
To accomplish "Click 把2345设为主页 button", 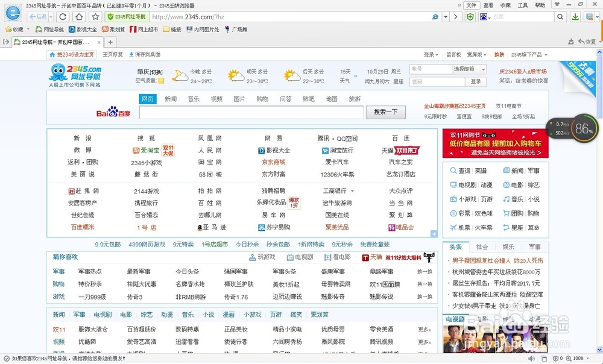I will [x=72, y=55].
